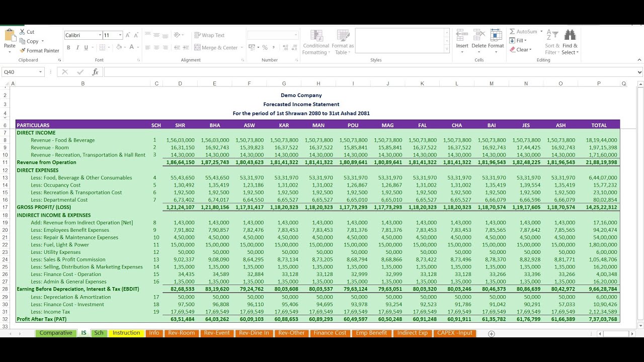
Task: Switch to the Sch sheet tab
Action: pos(99,333)
